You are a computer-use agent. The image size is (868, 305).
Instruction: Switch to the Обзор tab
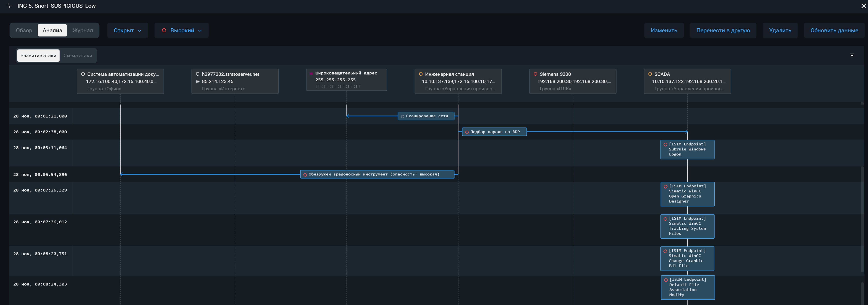(24, 30)
